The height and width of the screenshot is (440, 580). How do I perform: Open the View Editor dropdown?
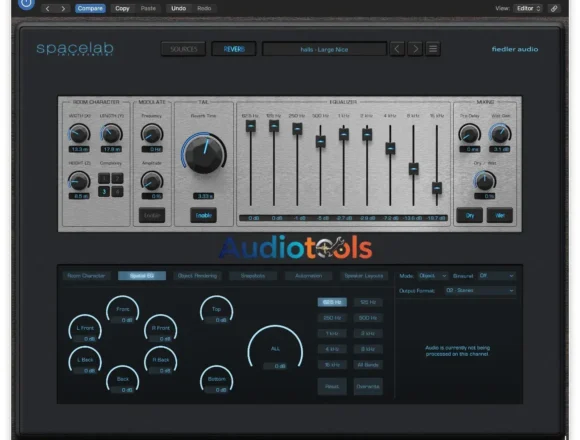(x=528, y=8)
